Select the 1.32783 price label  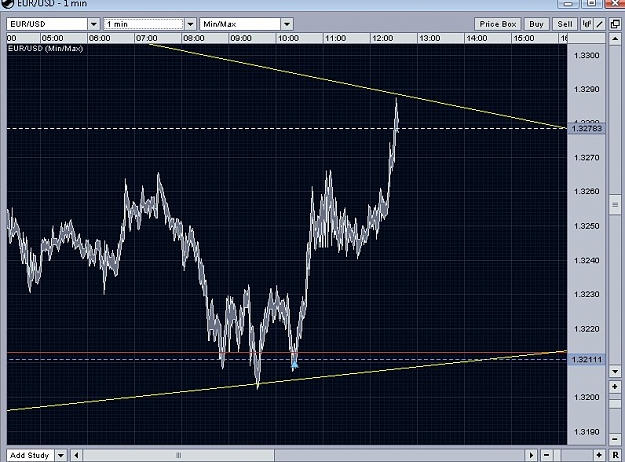click(x=586, y=128)
